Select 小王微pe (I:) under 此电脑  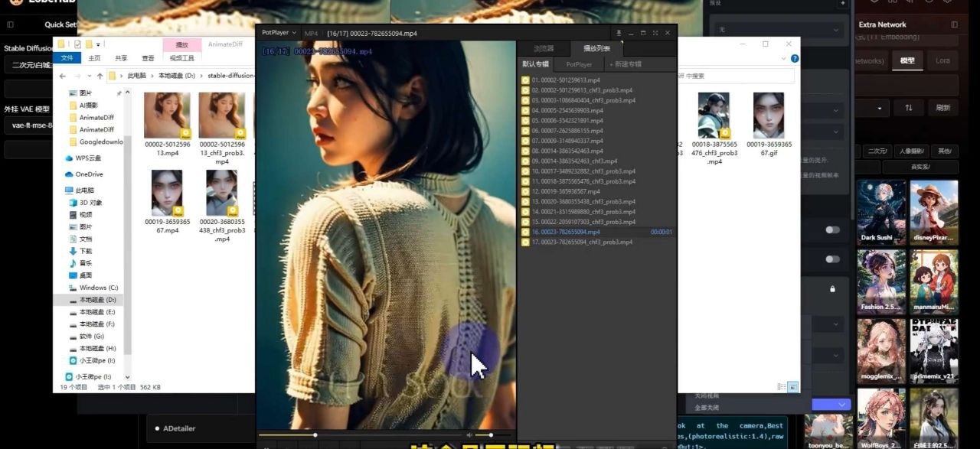coord(91,360)
